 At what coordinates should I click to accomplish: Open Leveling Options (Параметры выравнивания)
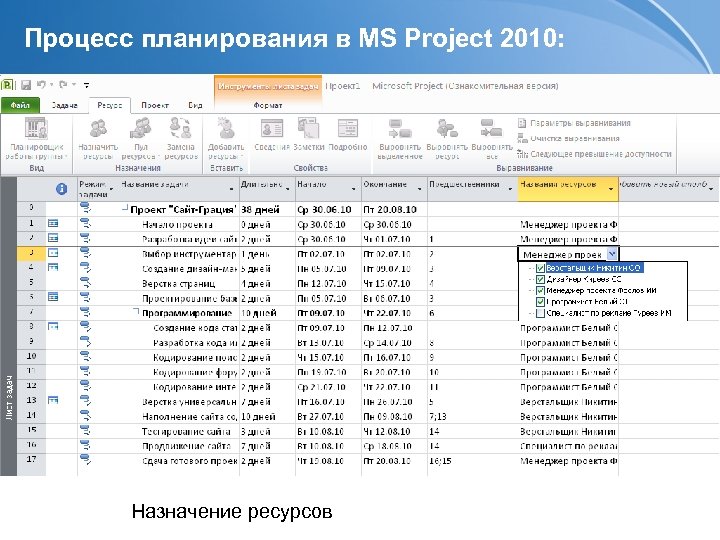(574, 123)
